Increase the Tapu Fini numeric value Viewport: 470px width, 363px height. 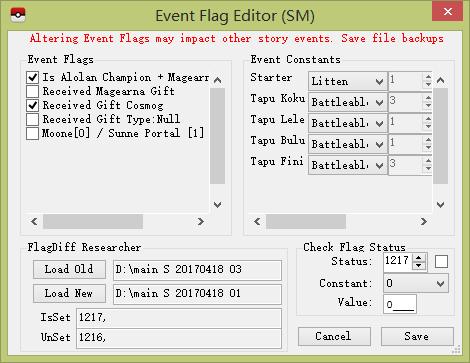click(428, 161)
